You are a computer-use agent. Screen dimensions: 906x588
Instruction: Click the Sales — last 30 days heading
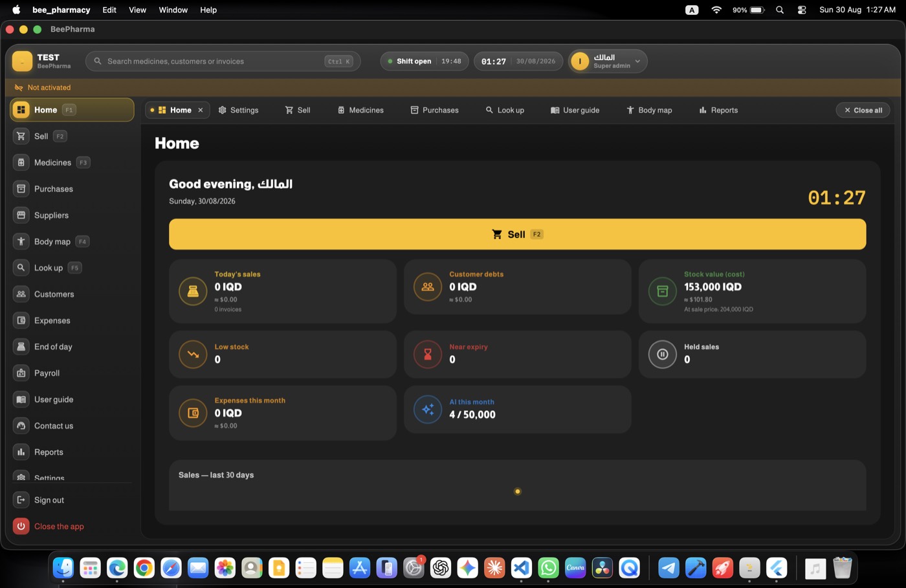216,475
